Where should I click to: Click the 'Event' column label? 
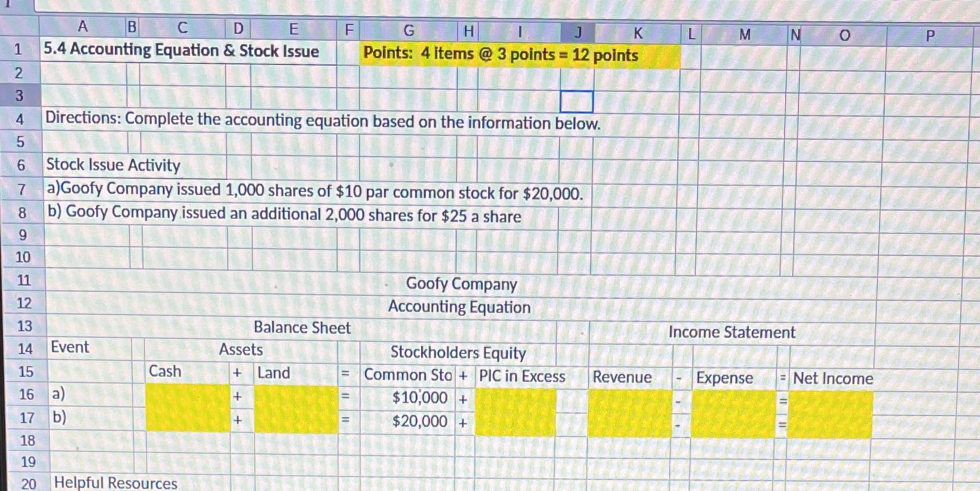click(x=70, y=347)
